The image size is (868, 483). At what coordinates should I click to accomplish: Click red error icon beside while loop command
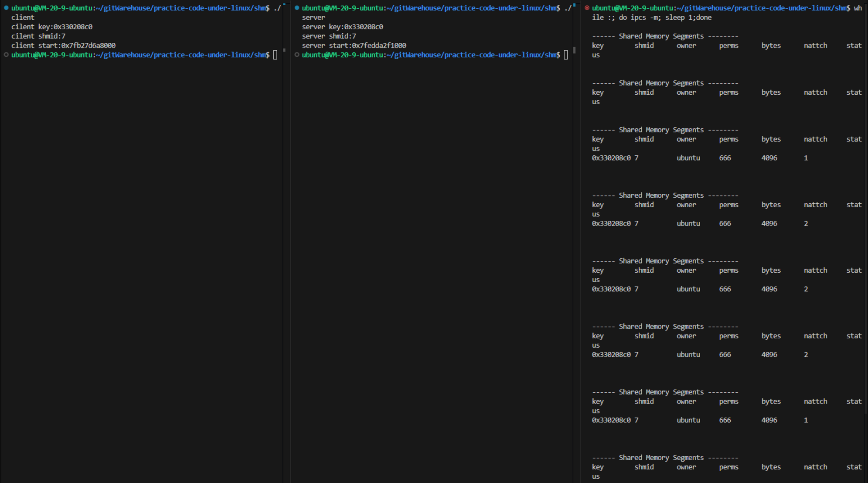pyautogui.click(x=587, y=8)
